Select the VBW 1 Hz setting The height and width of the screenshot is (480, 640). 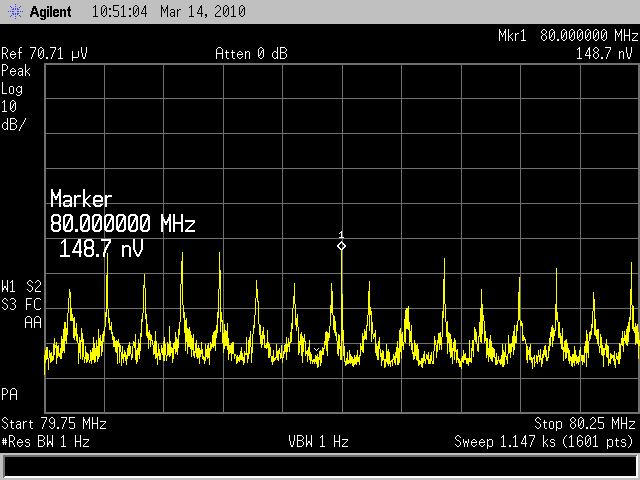click(x=319, y=440)
